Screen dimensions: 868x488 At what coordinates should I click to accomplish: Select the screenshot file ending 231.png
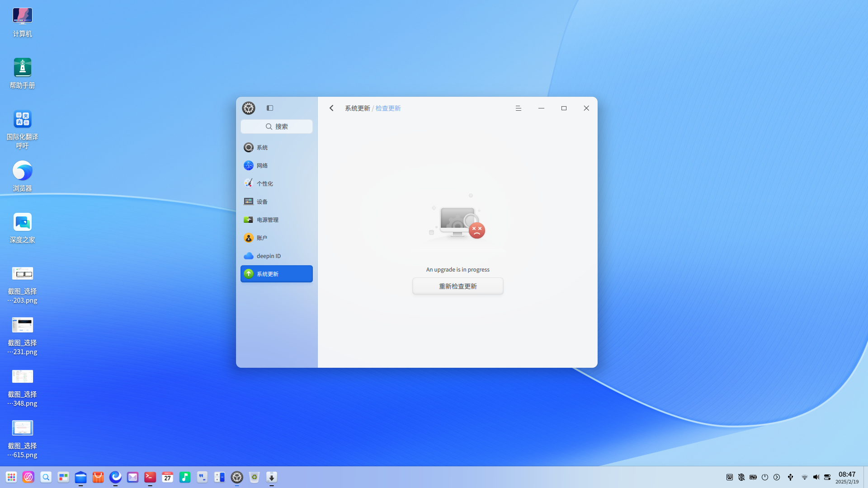(x=22, y=336)
